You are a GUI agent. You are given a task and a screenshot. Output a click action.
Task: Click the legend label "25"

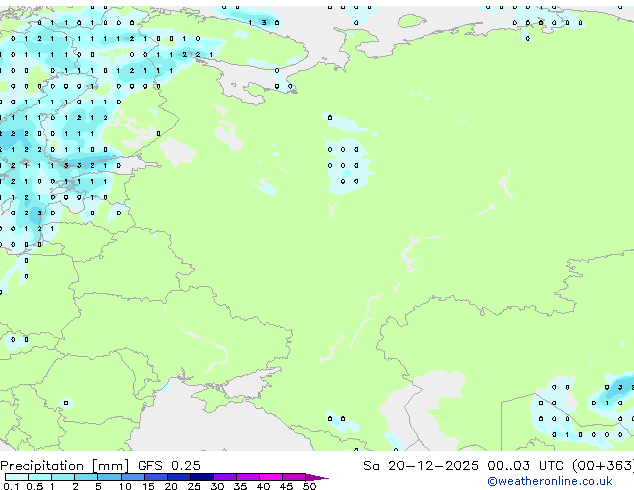194,486
